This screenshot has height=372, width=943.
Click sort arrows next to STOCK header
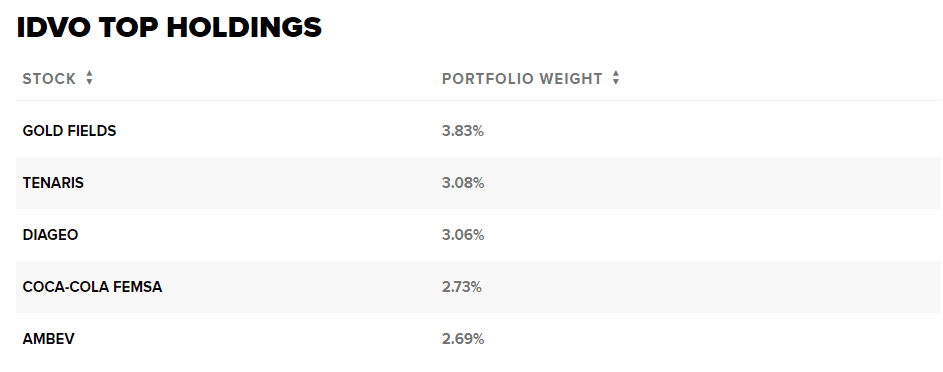(89, 78)
